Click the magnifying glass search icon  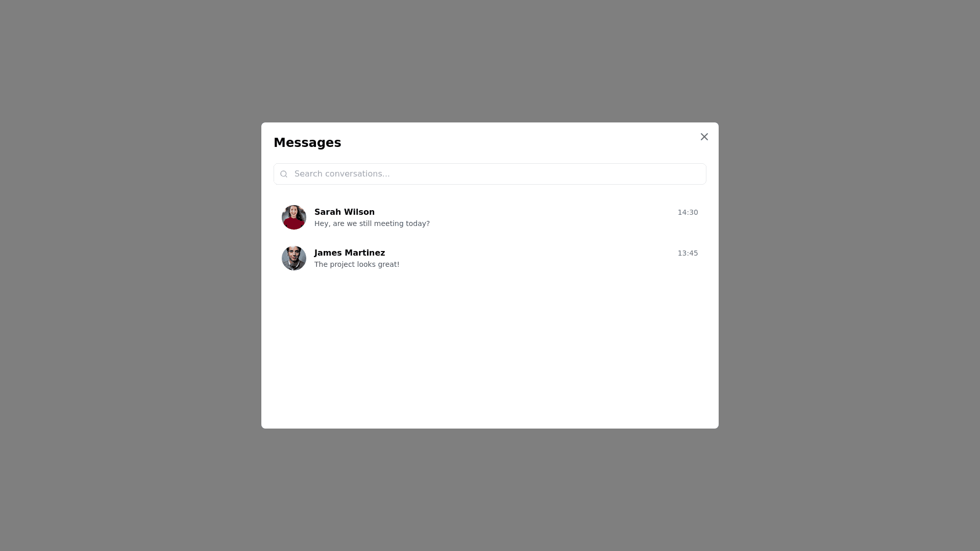coord(284,174)
